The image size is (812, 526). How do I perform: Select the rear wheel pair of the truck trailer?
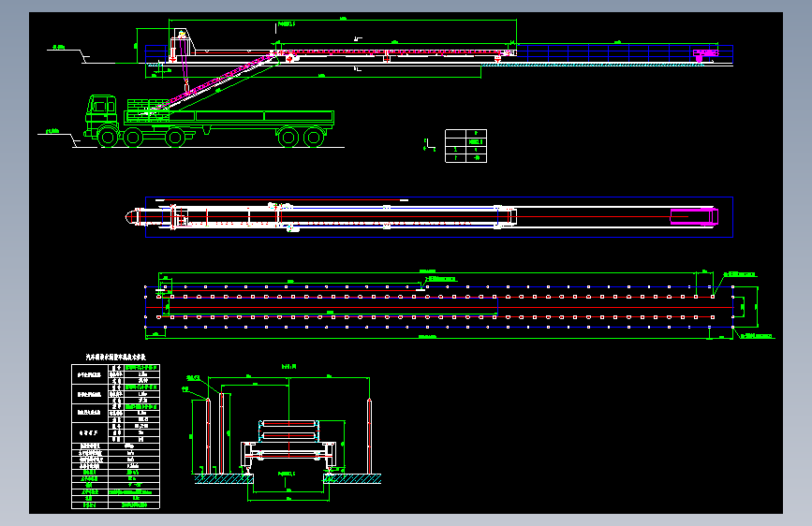click(301, 138)
